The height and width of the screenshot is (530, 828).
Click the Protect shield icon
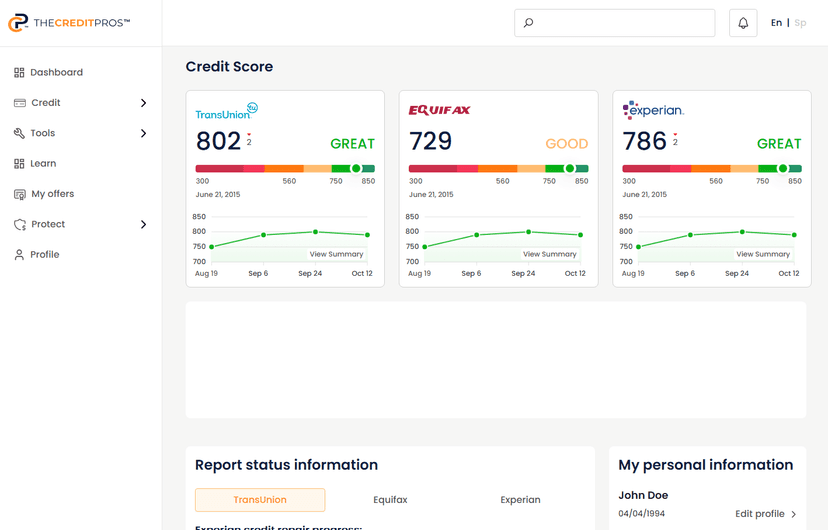coord(19,224)
